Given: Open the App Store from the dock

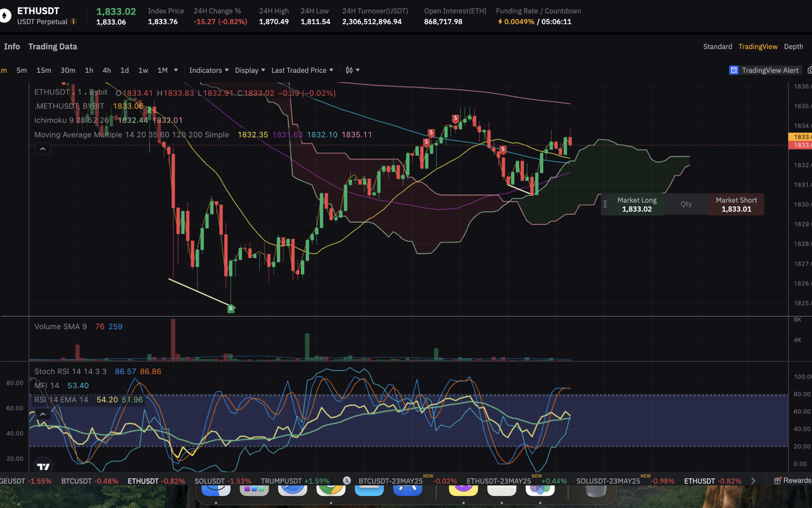Looking at the screenshot, I should click(x=407, y=490).
